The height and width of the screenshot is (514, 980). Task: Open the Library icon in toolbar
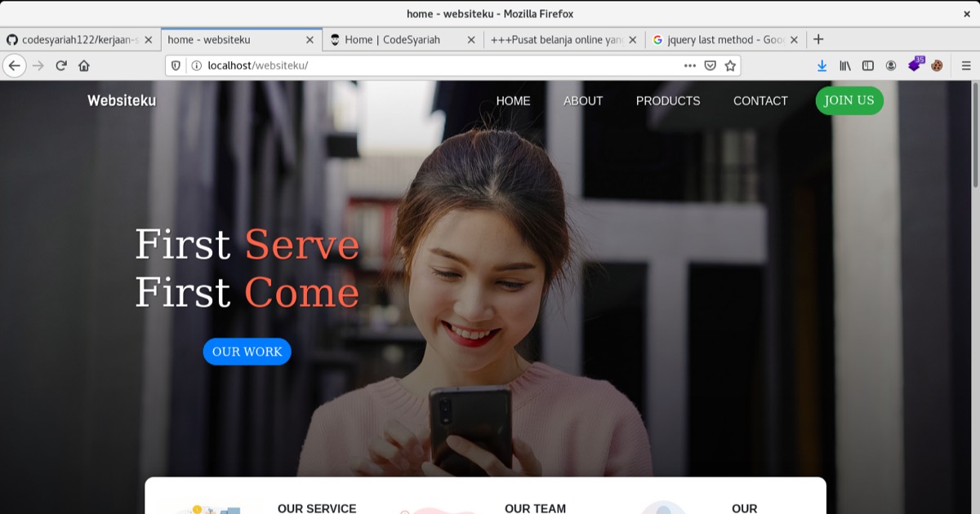pos(845,66)
